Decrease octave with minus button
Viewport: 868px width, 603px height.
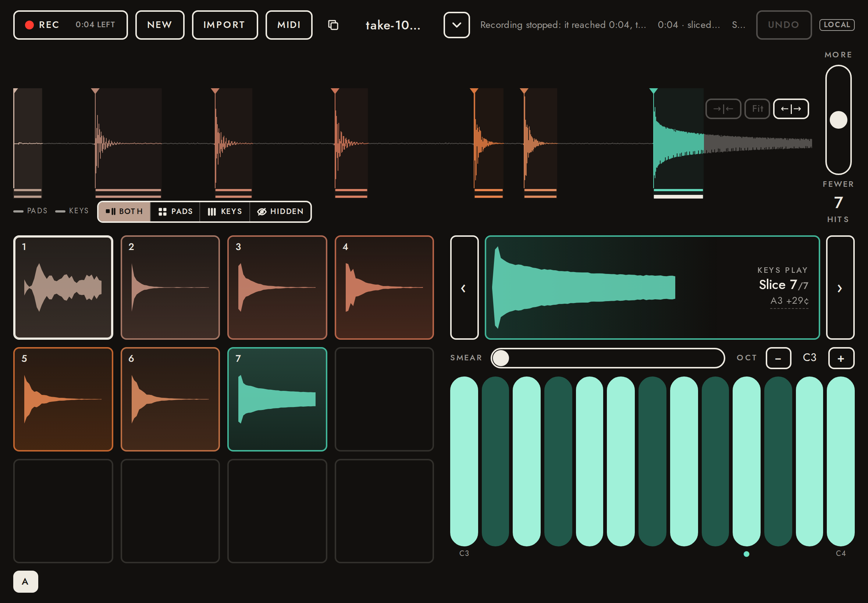(778, 358)
